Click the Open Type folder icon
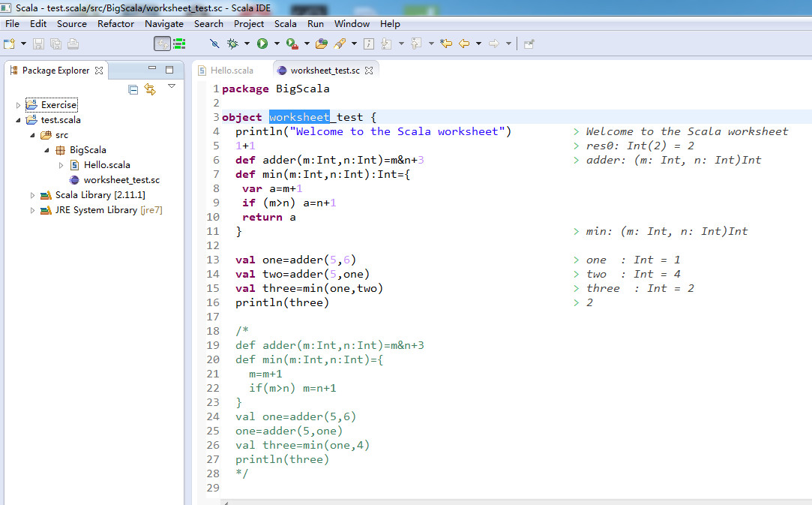This screenshot has height=505, width=812. pyautogui.click(x=322, y=44)
